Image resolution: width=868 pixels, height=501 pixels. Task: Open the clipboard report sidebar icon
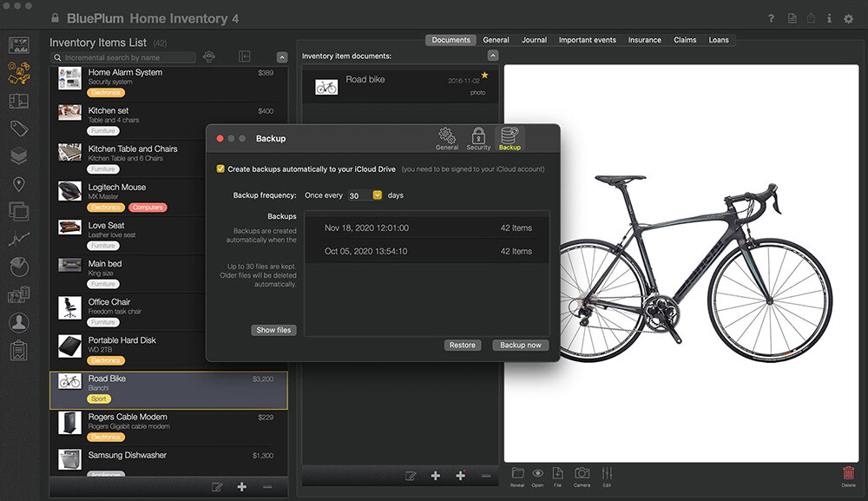[19, 351]
